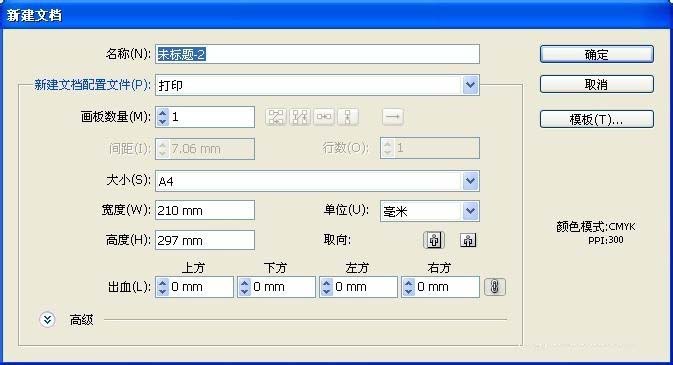Click the 确定 button
Viewport: 673px width, 365px height.
[597, 55]
